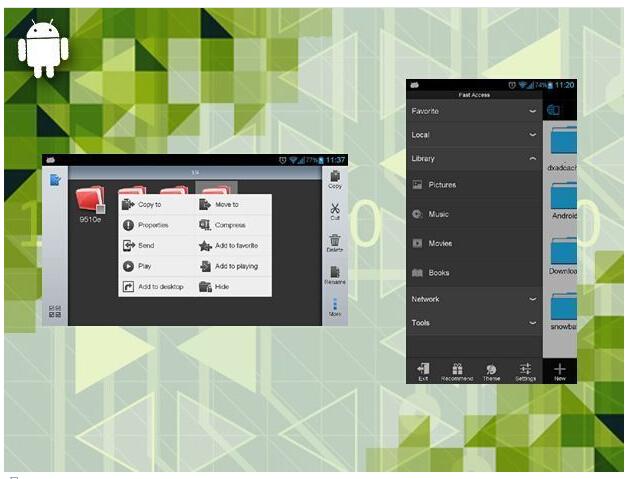The image size is (628, 479).
Task: Select the Cut scissors icon
Action: click(335, 210)
